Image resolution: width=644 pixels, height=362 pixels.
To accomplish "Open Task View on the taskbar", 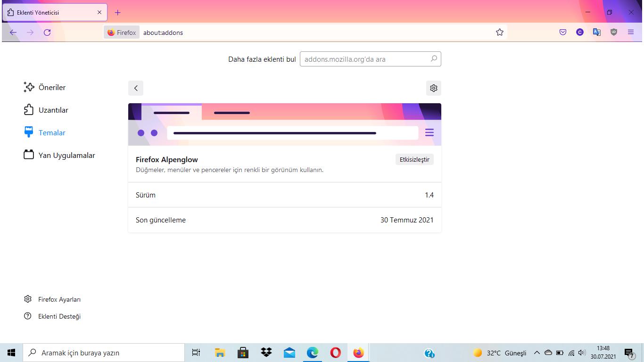I will click(196, 353).
